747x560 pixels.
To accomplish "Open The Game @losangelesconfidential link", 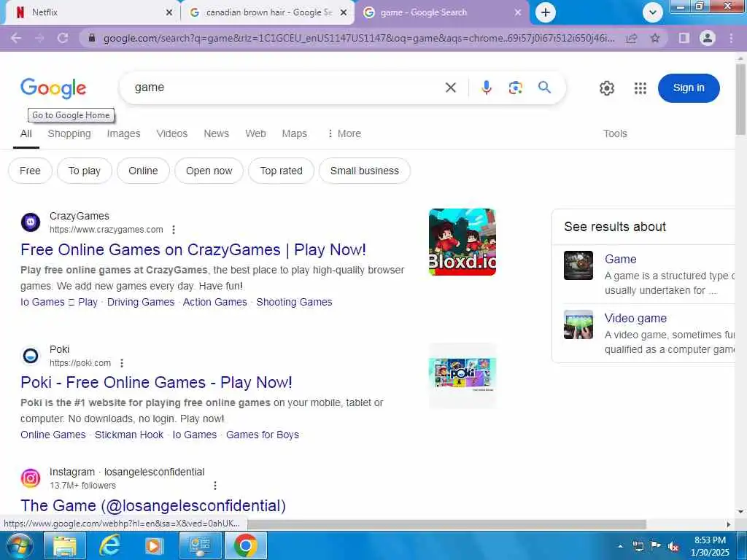I will pyautogui.click(x=153, y=506).
